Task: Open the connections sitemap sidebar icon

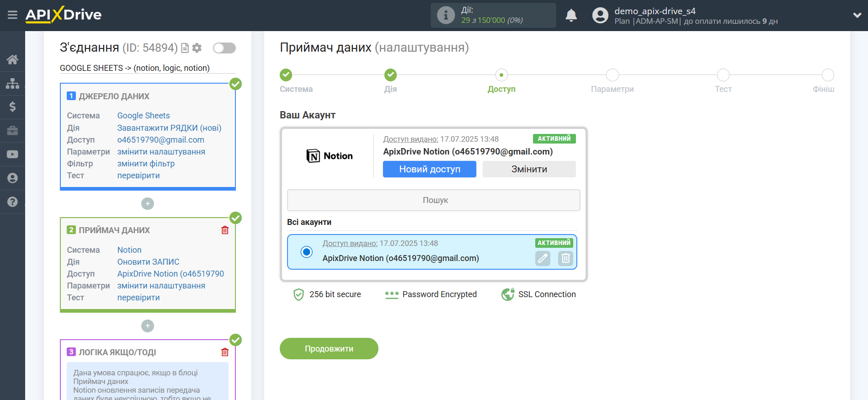Action: click(x=12, y=83)
